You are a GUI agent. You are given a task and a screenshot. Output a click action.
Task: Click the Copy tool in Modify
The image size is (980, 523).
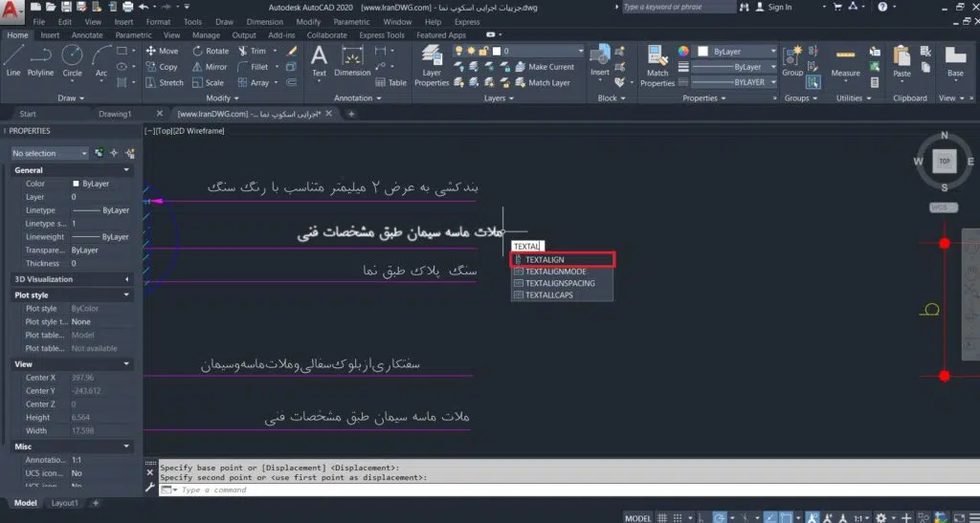163,67
